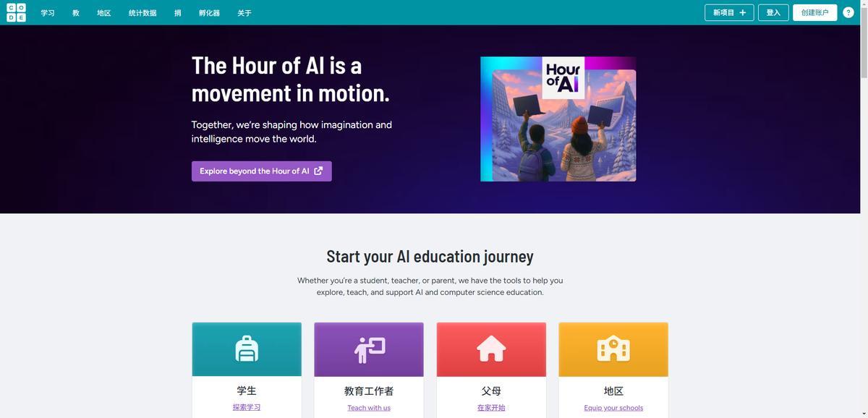Screen dimensions: 868x418
Task: Click the Hour of AI banner image
Action: pyautogui.click(x=558, y=119)
